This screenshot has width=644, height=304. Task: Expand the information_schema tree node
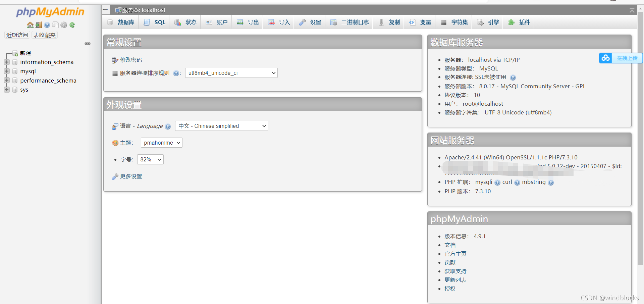(6, 62)
